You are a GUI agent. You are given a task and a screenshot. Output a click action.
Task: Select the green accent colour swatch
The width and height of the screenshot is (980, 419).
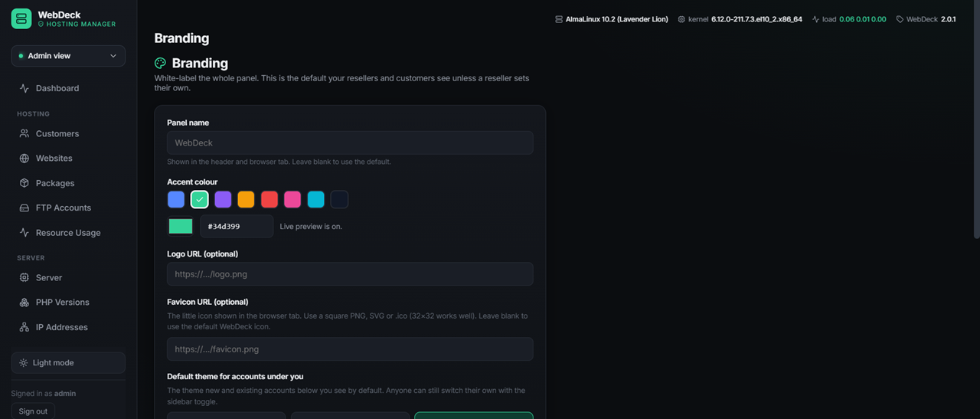[x=199, y=199]
